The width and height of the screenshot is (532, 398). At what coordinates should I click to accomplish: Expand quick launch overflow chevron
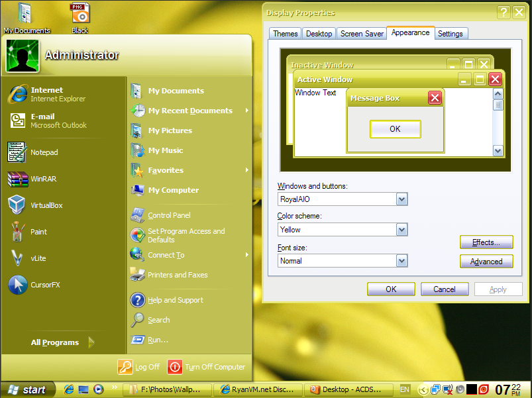(114, 387)
